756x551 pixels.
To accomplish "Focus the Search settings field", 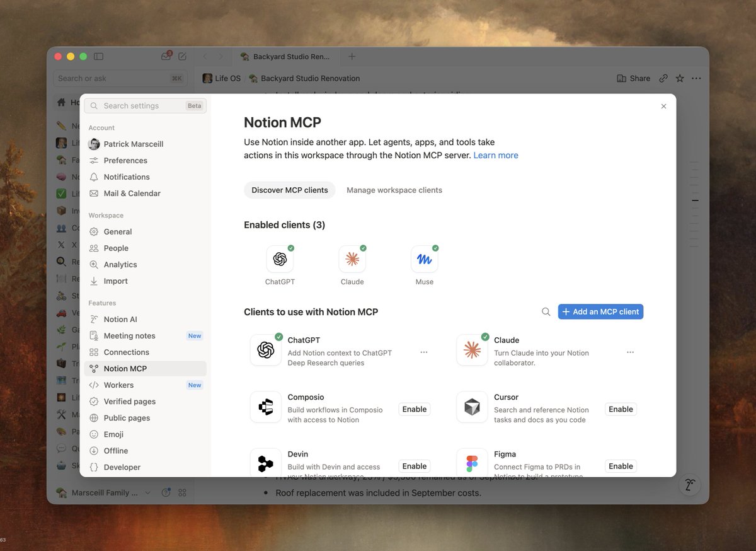I will (x=146, y=106).
